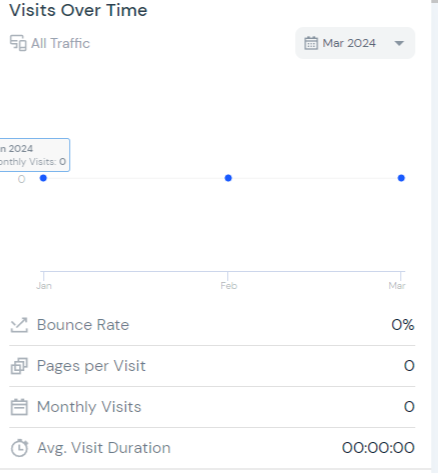Select the Mar data point on chart
This screenshot has width=438, height=473.
pyautogui.click(x=401, y=178)
